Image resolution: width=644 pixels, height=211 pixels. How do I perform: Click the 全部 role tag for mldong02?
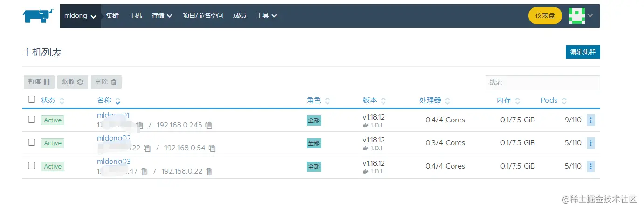[x=314, y=143]
